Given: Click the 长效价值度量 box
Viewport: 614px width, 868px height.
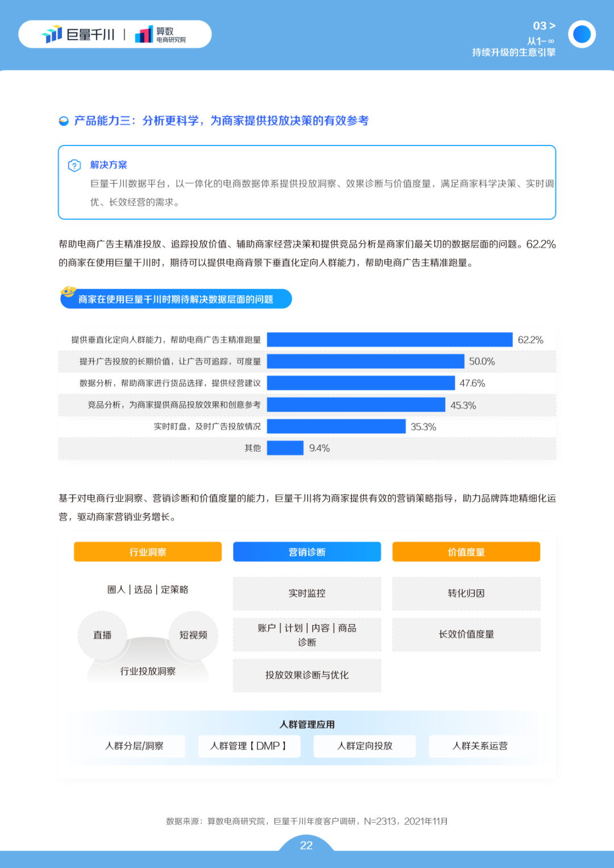Looking at the screenshot, I should click(466, 634).
